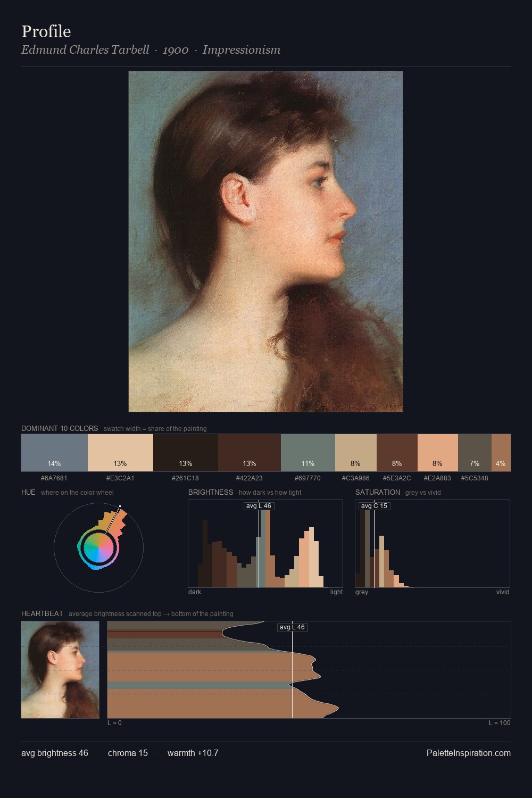Click the 'warmth +10.7' footer stat
Screen dimensions: 532x798
193,753
